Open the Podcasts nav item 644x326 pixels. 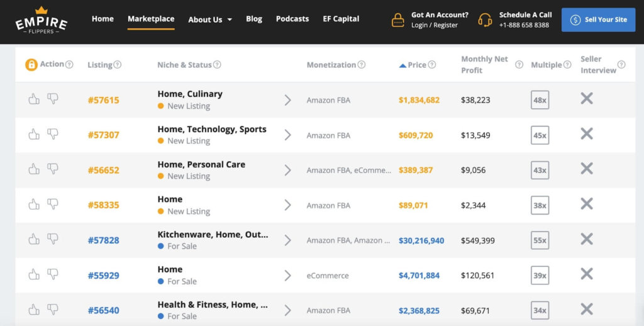click(x=292, y=19)
